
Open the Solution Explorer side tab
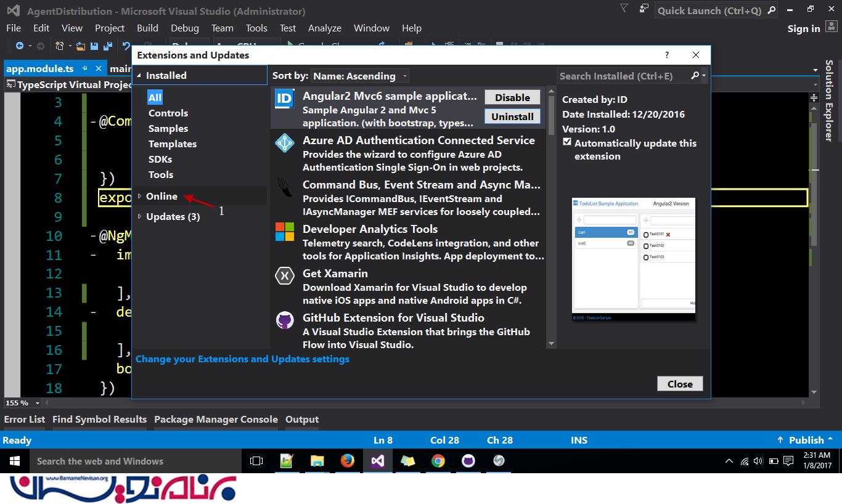tap(829, 100)
